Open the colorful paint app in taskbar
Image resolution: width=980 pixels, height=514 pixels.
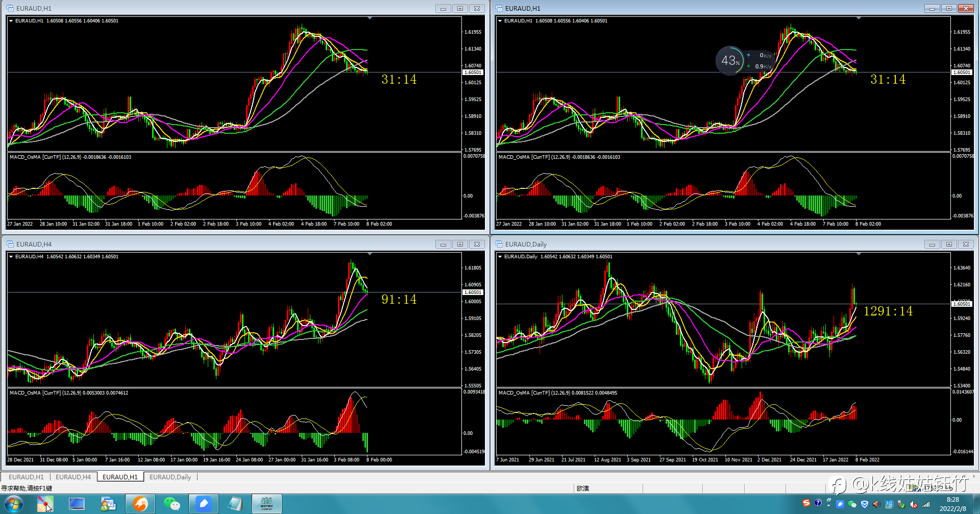click(45, 504)
